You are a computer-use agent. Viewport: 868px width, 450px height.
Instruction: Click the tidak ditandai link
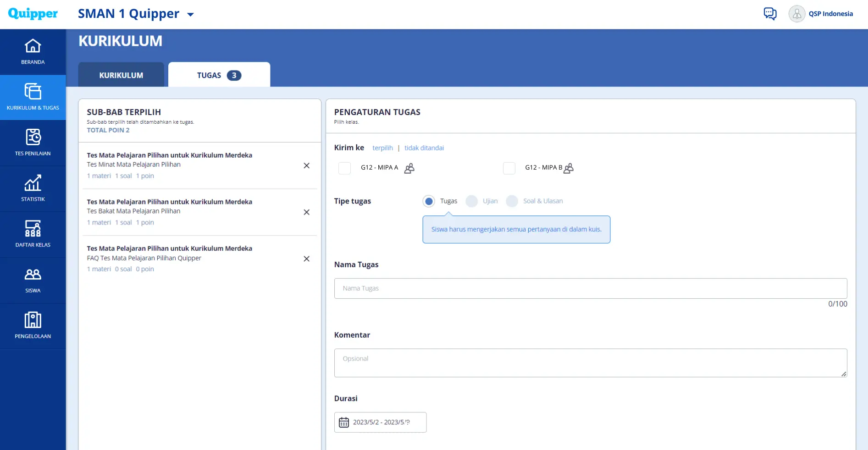(424, 148)
